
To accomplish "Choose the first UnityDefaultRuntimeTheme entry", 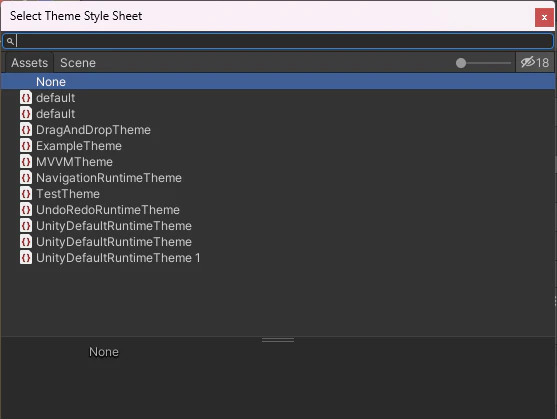I will (278, 225).
